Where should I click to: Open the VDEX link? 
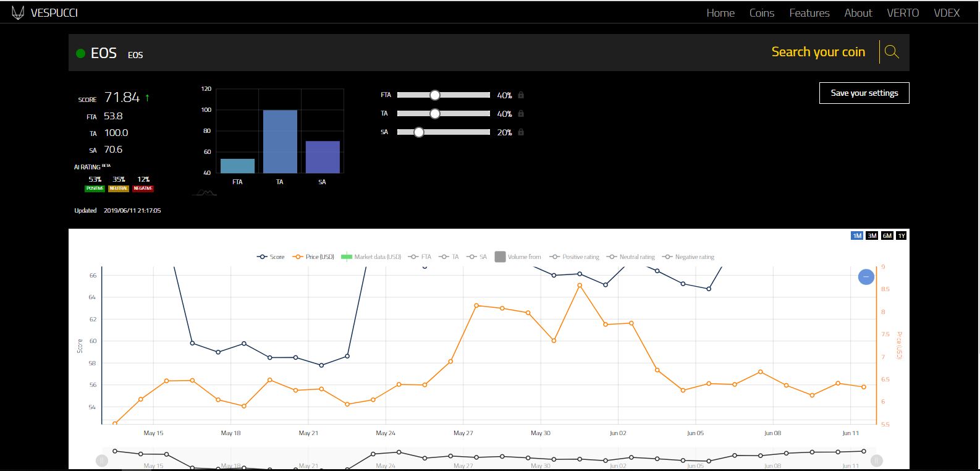pyautogui.click(x=947, y=13)
